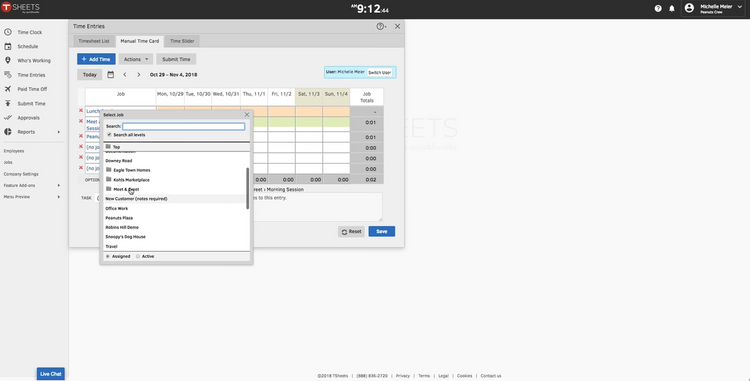Click the help question mark in top bar
The width and height of the screenshot is (750, 381).
[658, 8]
